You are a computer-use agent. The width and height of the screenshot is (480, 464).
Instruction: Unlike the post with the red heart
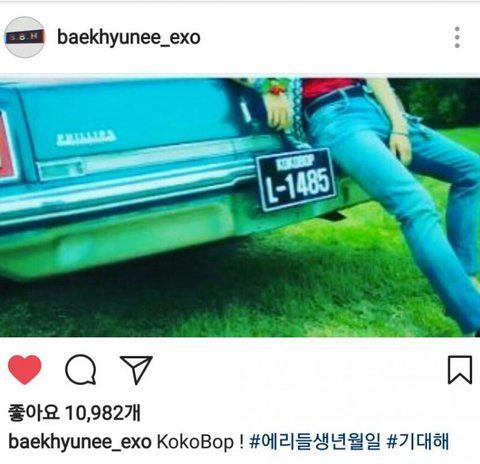pyautogui.click(x=25, y=369)
